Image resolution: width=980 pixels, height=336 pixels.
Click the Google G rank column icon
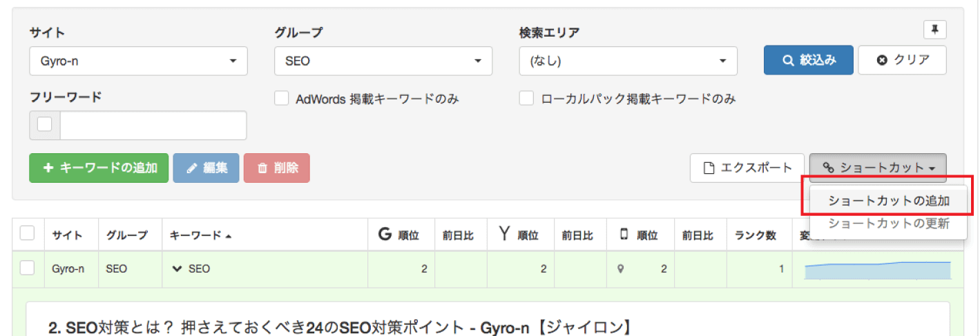pos(385,235)
